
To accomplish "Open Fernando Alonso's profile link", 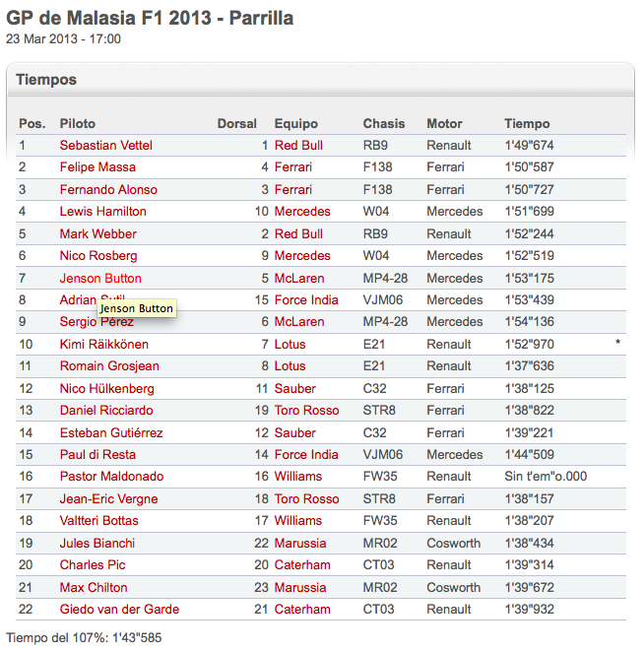I will 108,190.
